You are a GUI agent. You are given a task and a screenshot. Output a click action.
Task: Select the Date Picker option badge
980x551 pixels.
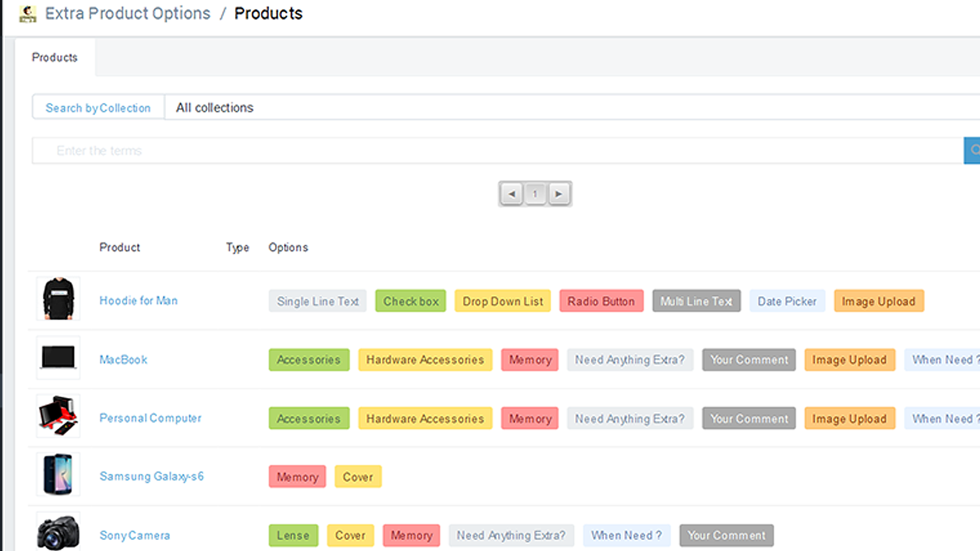coord(787,301)
